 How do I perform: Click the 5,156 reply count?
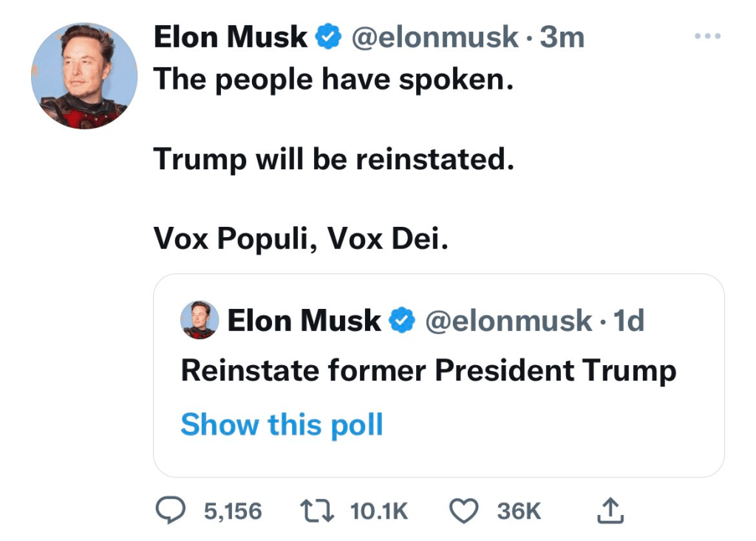click(x=233, y=511)
